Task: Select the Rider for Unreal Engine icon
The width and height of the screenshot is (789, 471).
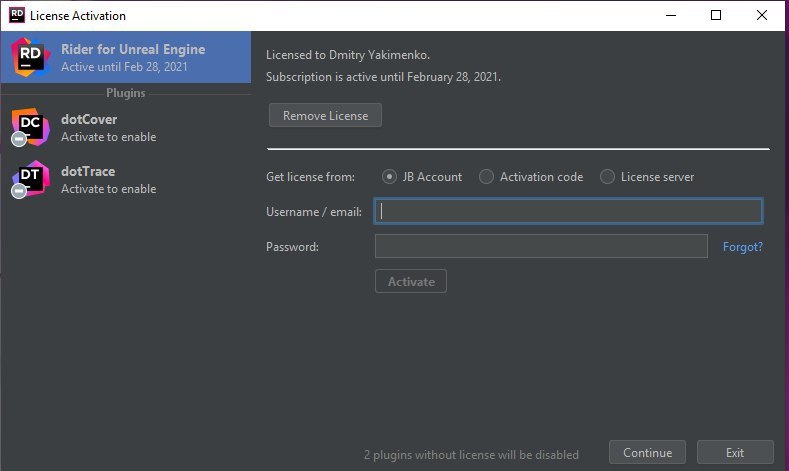Action: (31, 57)
